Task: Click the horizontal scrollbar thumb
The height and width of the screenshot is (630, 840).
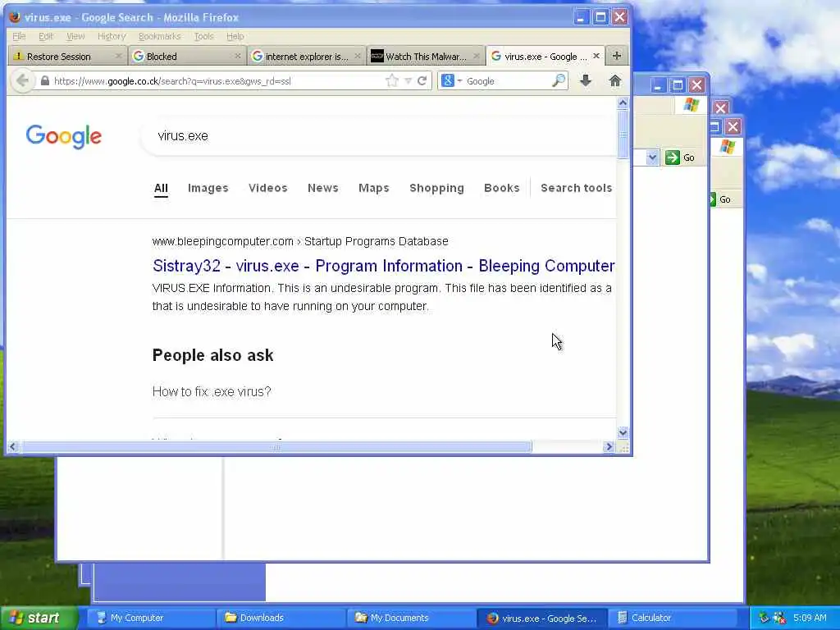Action: tap(276, 447)
